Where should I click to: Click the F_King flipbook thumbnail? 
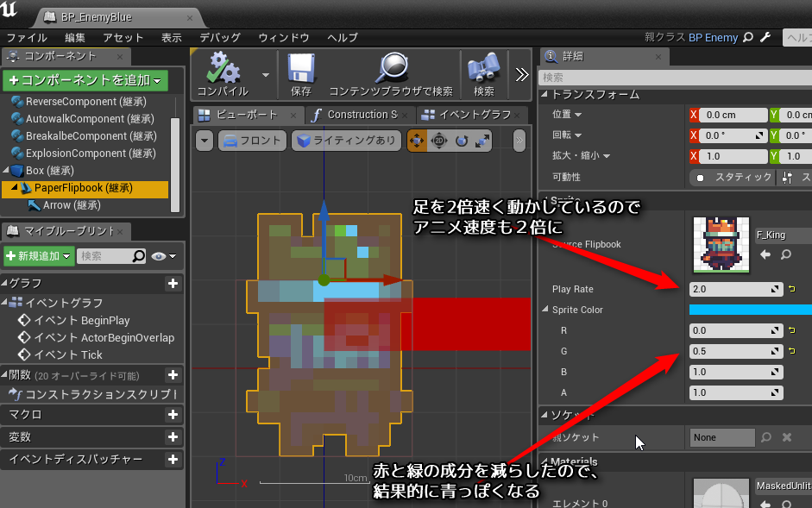point(721,244)
